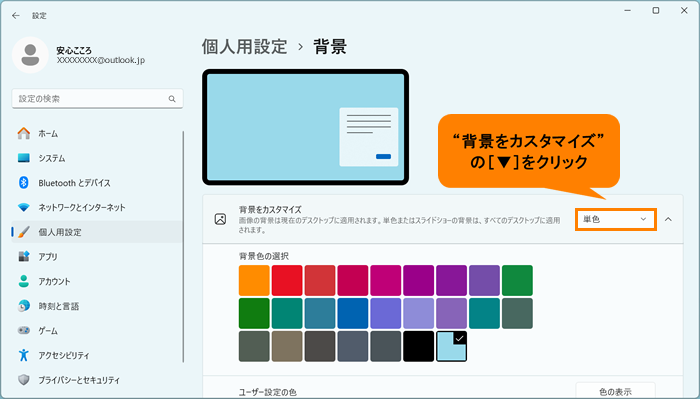The width and height of the screenshot is (700, 399).
Task: Minimize the settings window
Action: 628,10
